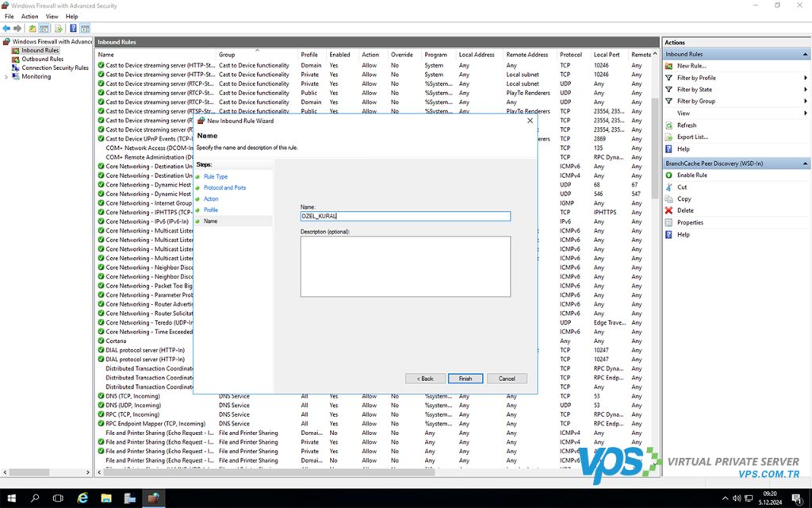812x508 pixels.
Task: Expand the Monitoring tree node arrow
Action: pos(6,77)
